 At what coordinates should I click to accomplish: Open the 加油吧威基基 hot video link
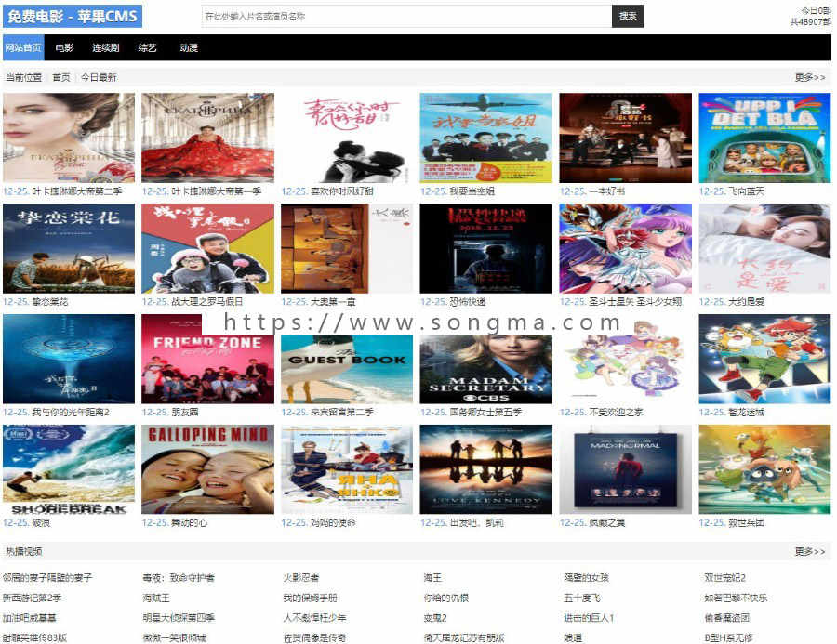point(30,618)
